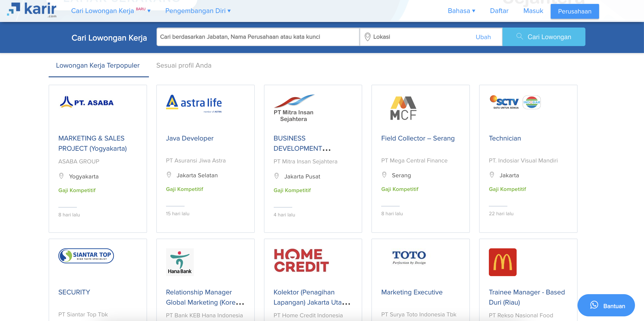Screen dimensions: 644x321
Task: Switch to Sesuai profil Anda tab
Action: [183, 65]
